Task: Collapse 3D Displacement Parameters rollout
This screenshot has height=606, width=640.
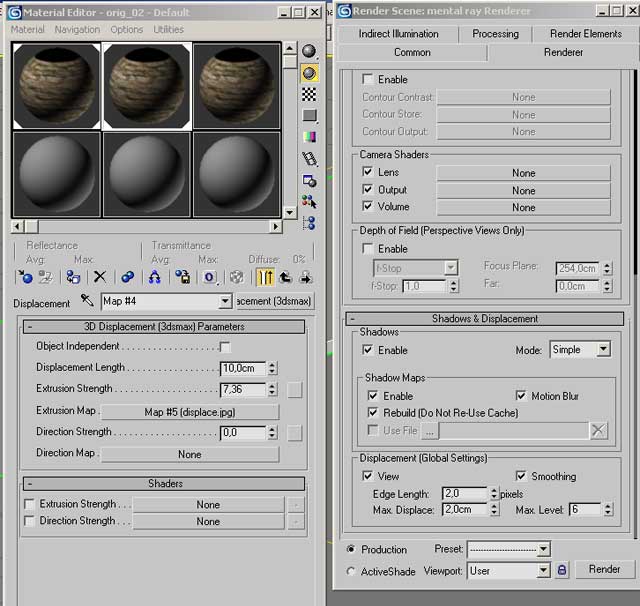Action: (164, 327)
